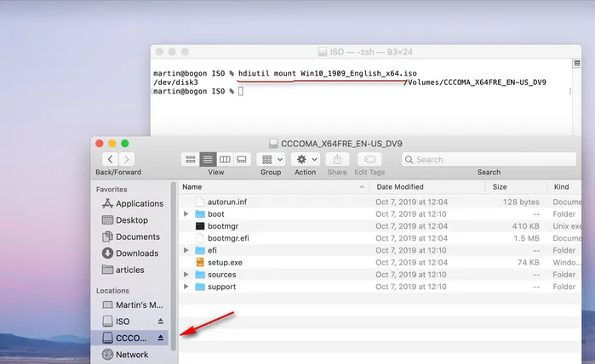
Task: Open the Group by dropdown
Action: [x=271, y=159]
